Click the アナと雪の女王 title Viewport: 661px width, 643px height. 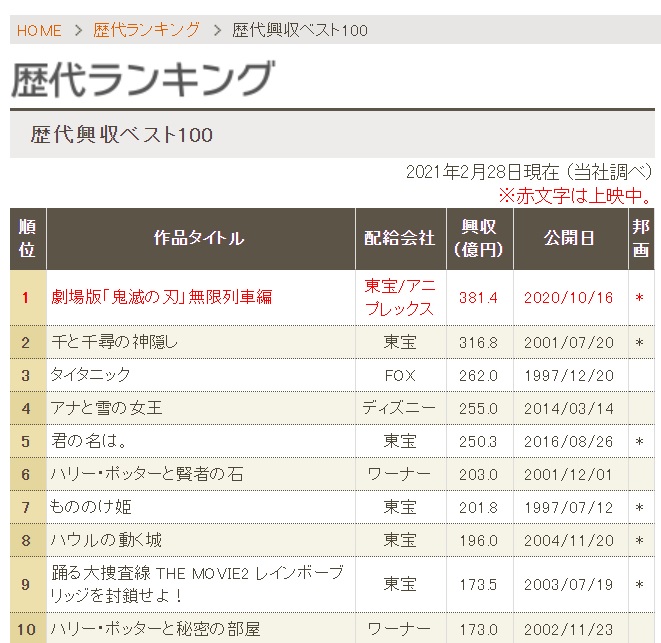pyautogui.click(x=106, y=408)
